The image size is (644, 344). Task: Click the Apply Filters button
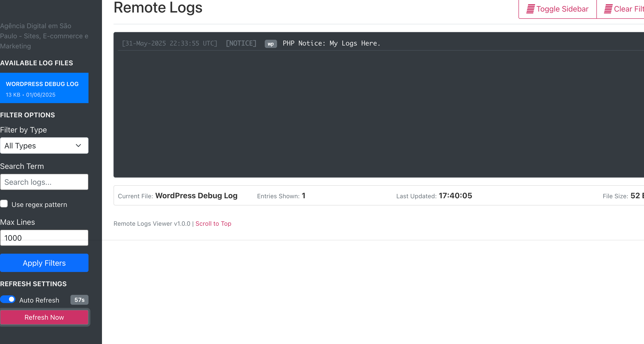click(x=44, y=263)
